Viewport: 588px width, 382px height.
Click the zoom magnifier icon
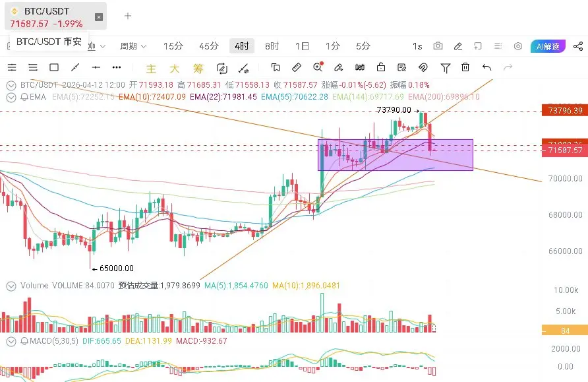pos(318,67)
